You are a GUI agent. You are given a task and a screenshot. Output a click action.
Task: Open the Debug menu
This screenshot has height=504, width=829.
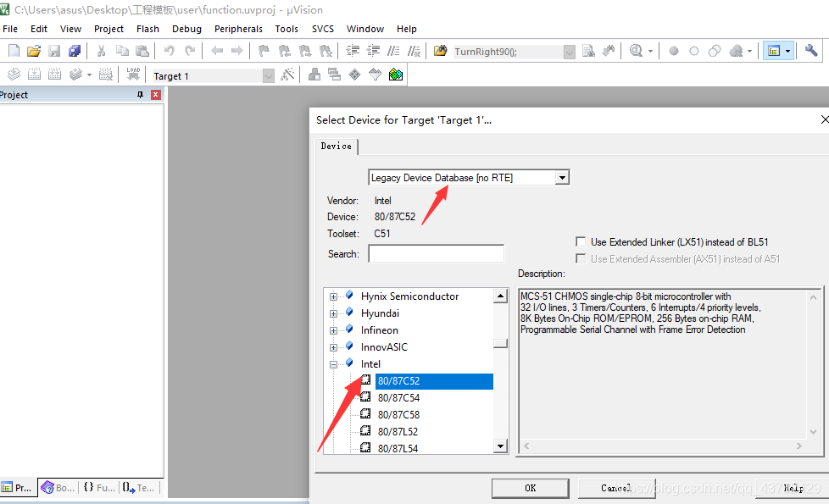186,29
